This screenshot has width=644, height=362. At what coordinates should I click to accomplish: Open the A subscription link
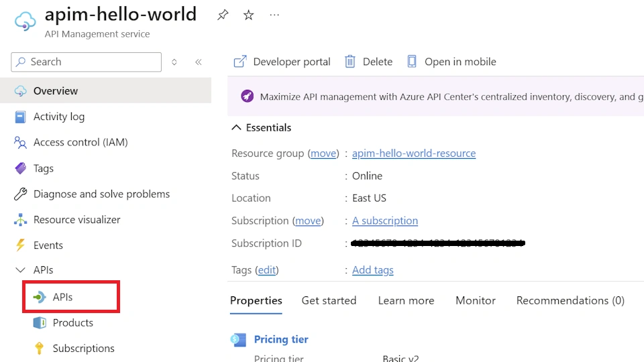click(x=385, y=221)
